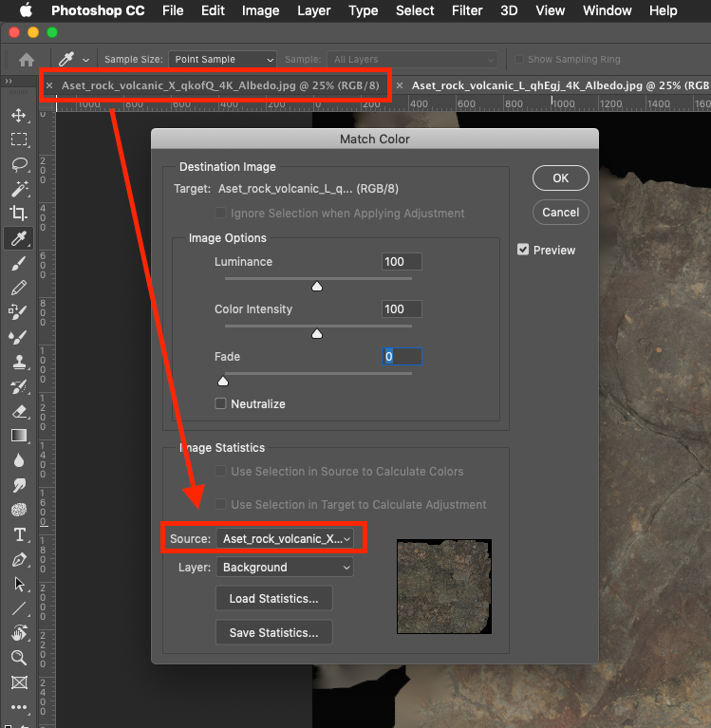Enable the Neutralize checkbox
The width and height of the screenshot is (711, 728).
click(220, 403)
